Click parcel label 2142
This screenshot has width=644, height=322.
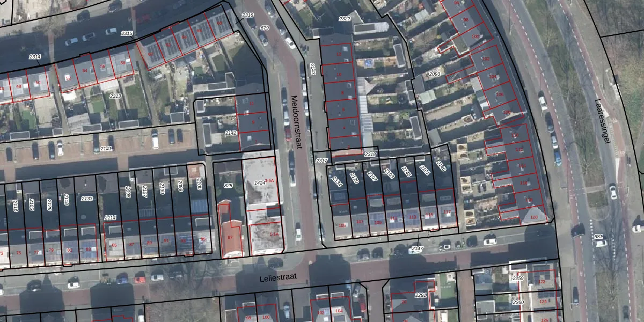(231, 133)
